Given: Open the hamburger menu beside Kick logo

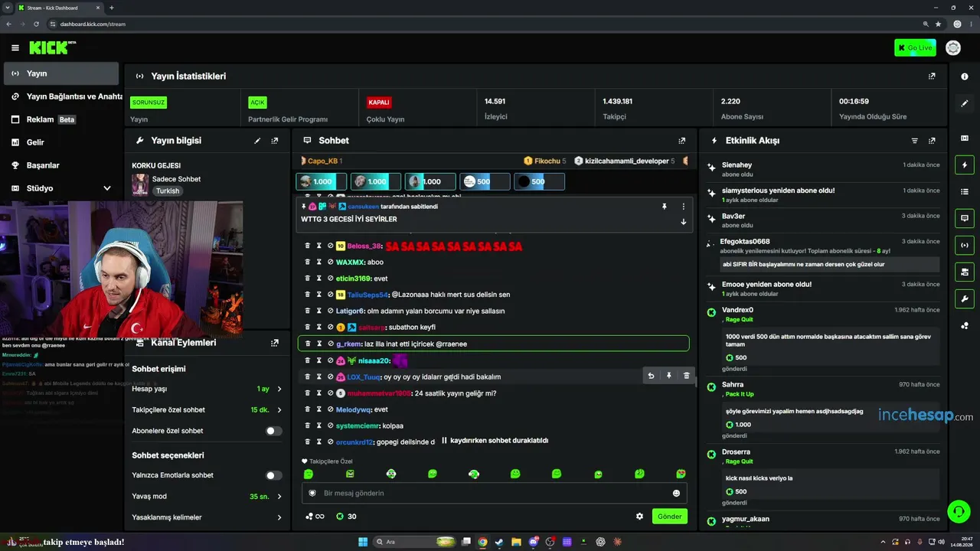Looking at the screenshot, I should [x=15, y=47].
